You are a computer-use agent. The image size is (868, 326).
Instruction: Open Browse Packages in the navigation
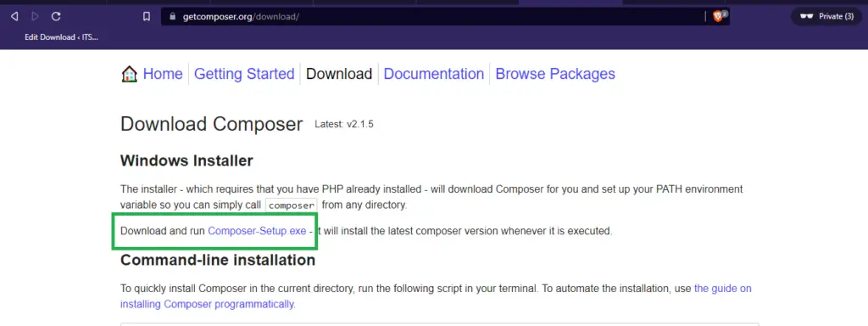(x=555, y=74)
